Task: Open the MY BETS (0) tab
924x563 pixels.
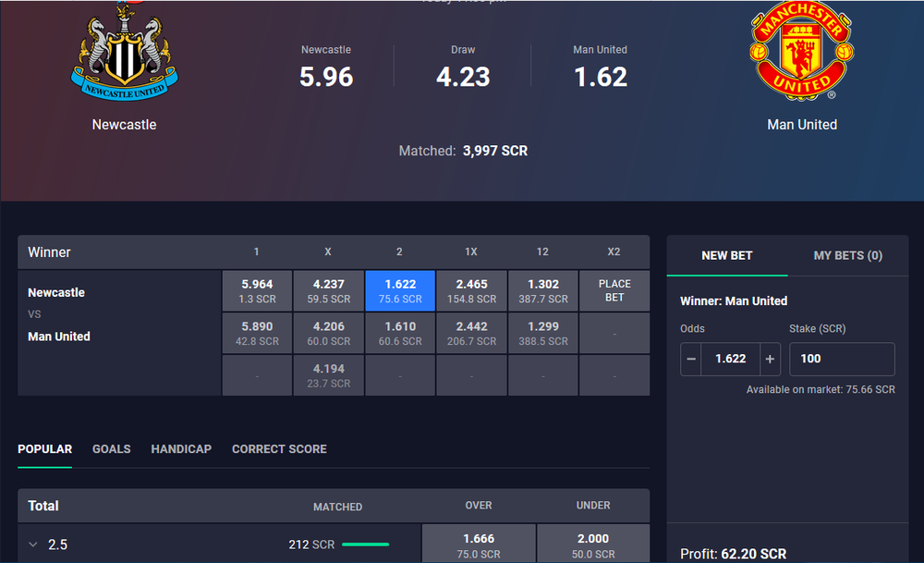Action: pos(848,256)
